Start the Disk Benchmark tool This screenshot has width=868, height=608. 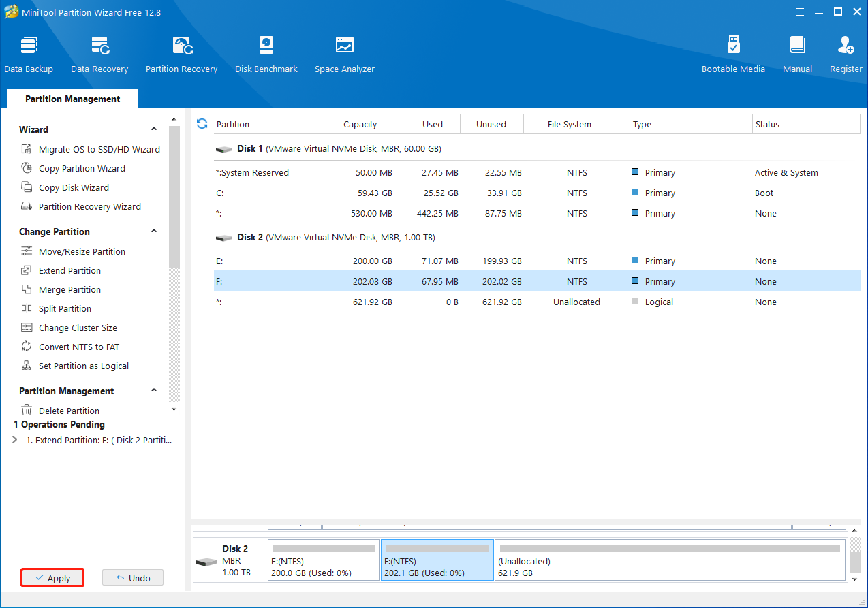tap(266, 54)
